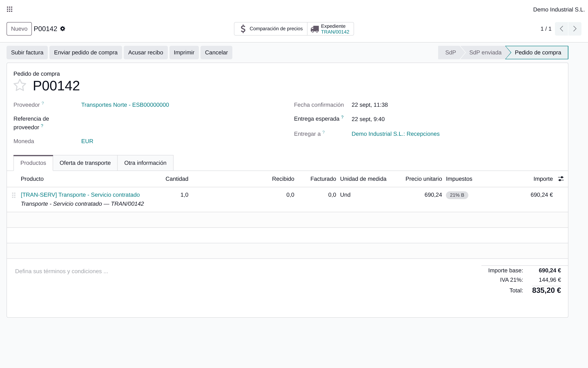Grab the drag handle on TRAN-SERV line
The image size is (588, 368).
pos(14,195)
